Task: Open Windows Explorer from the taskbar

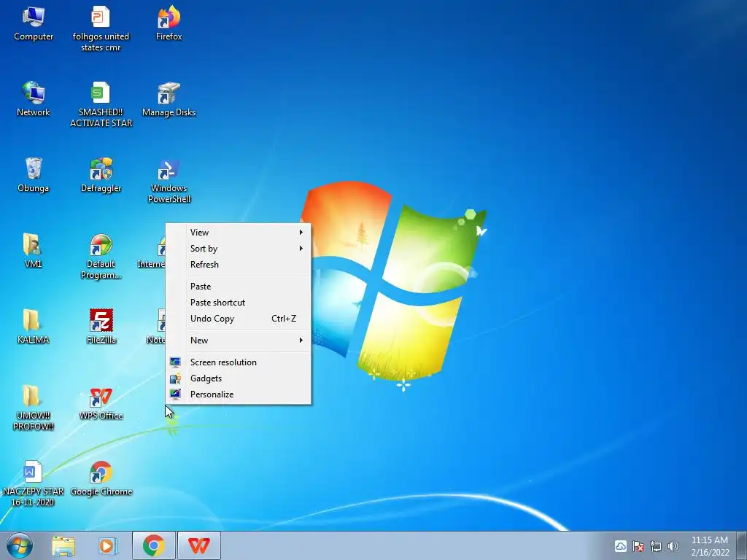Action: coord(63,545)
